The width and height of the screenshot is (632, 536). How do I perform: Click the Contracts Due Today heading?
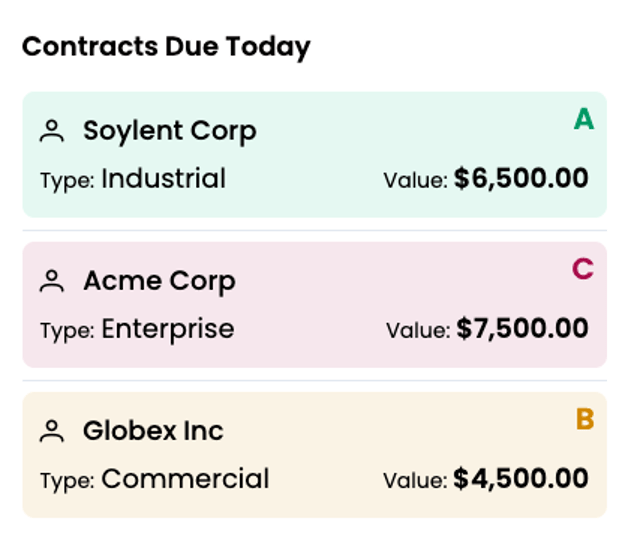click(x=166, y=46)
